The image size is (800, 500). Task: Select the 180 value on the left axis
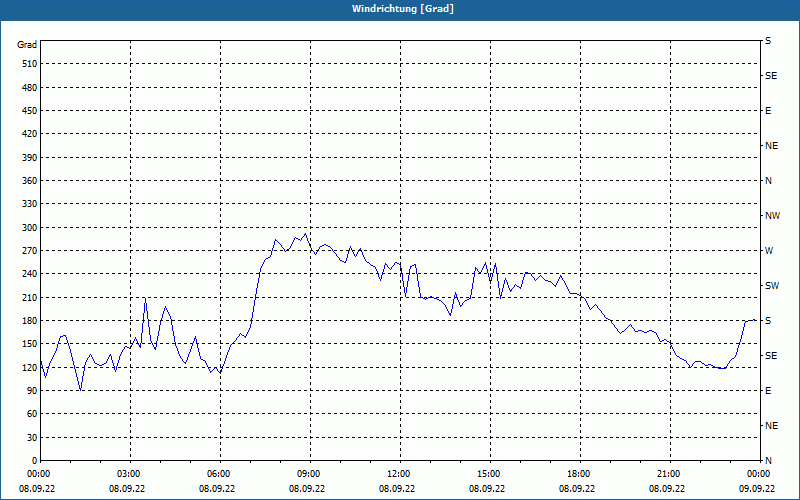30,321
